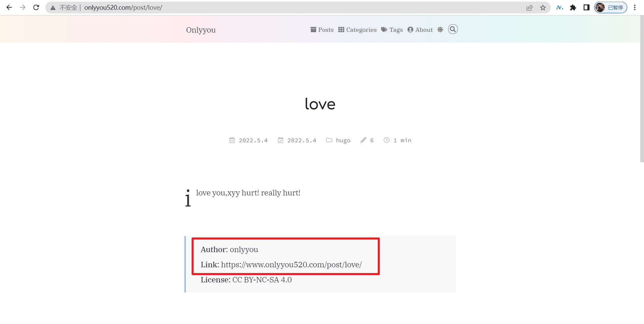The image size is (644, 324).
Task: Open the Tags page
Action: click(392, 30)
